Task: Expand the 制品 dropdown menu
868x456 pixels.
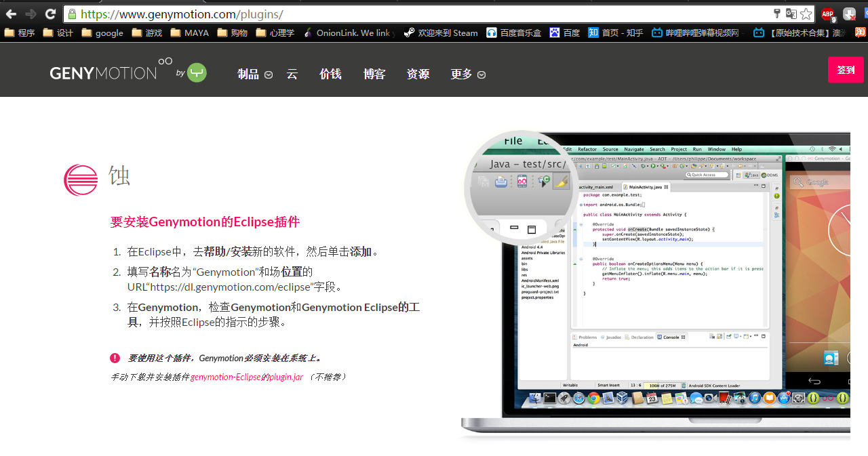Action: [255, 75]
